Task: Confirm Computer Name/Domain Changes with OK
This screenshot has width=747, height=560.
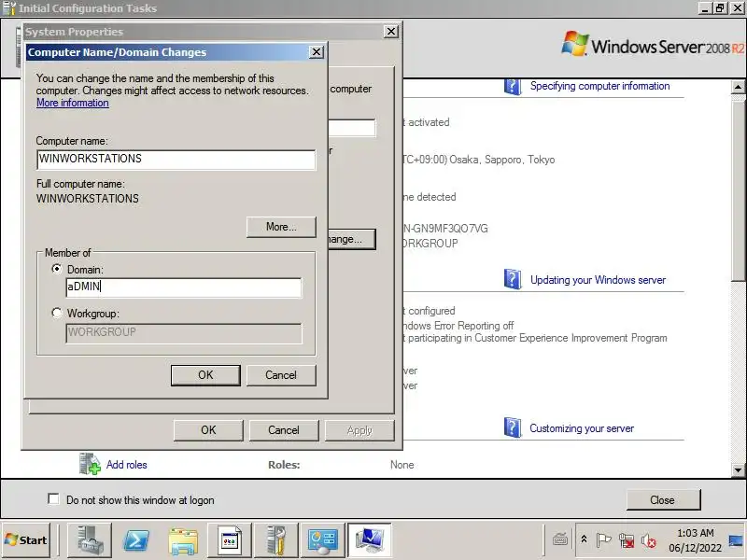Action: pyautogui.click(x=205, y=375)
